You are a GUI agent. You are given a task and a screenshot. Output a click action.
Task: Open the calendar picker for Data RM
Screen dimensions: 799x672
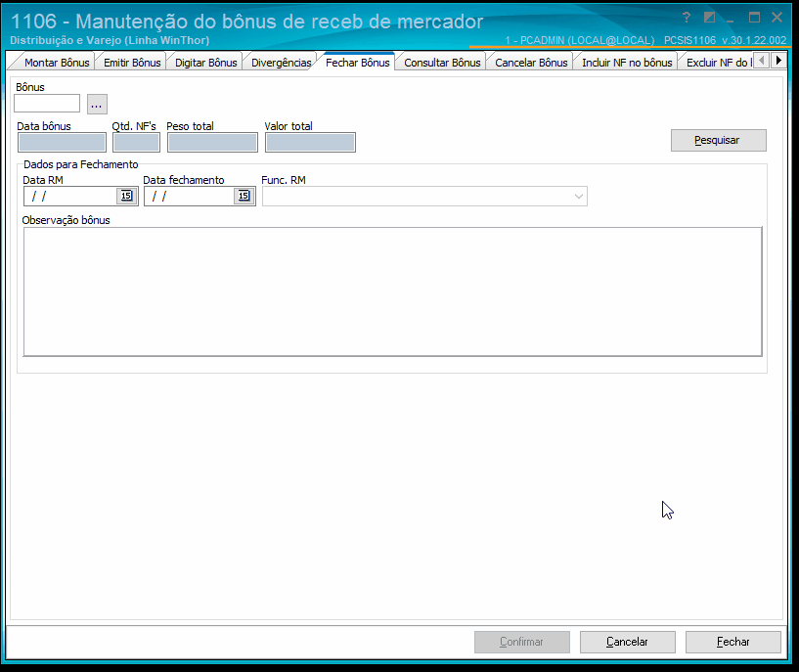point(126,196)
